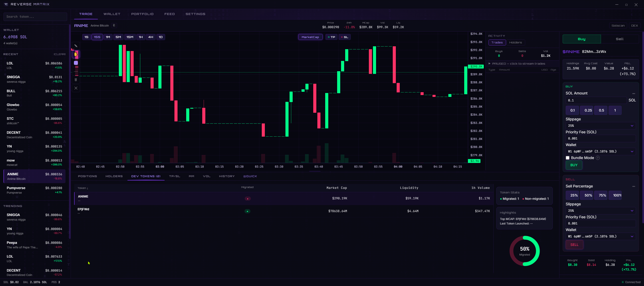The width and height of the screenshot is (644, 286).
Task: Open the Wallet tab
Action: 112,14
